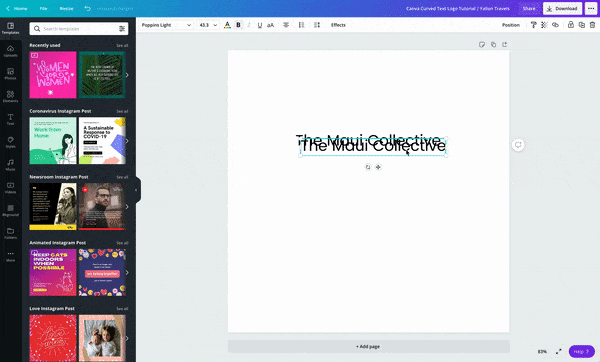Viewport: 600px width, 362px height.
Task: Open the Background sidebar tab
Action: coord(10,210)
